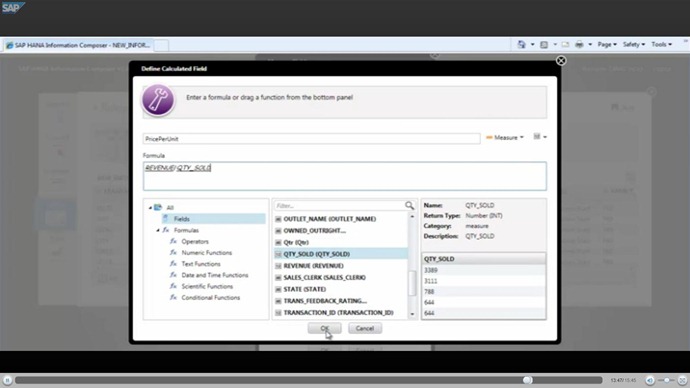The width and height of the screenshot is (690, 388).
Task: Select Operators in the formulas tree
Action: tap(195, 242)
